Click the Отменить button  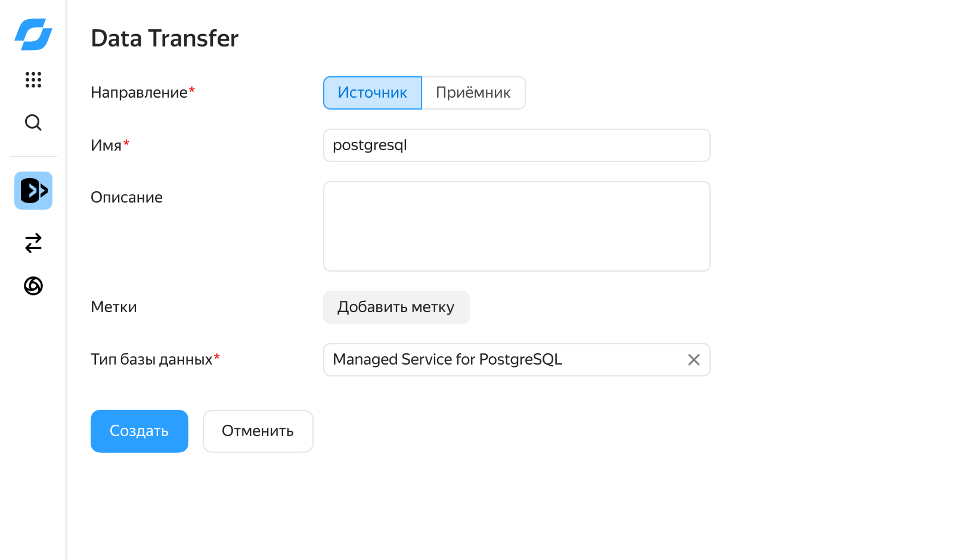258,431
